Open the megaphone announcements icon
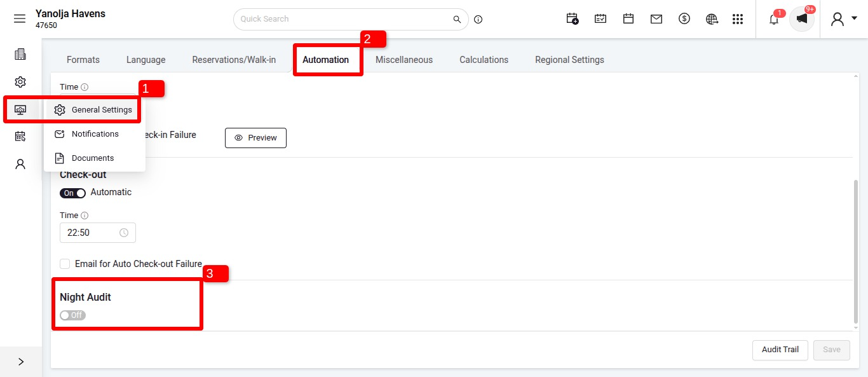Viewport: 868px width, 377px height. (x=802, y=19)
